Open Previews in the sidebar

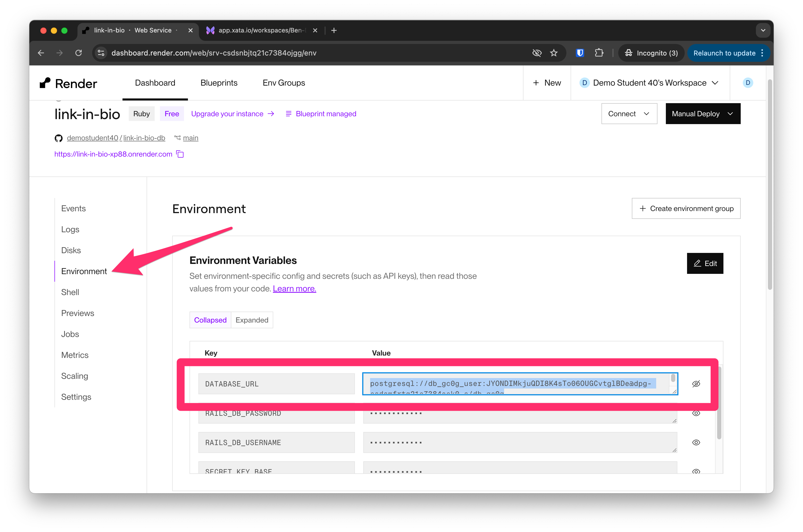point(78,313)
